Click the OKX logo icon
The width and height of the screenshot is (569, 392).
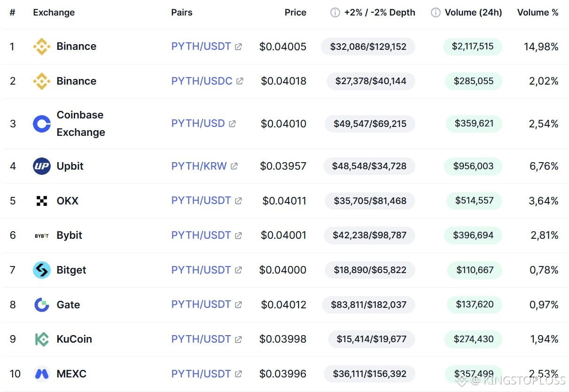[x=42, y=201]
